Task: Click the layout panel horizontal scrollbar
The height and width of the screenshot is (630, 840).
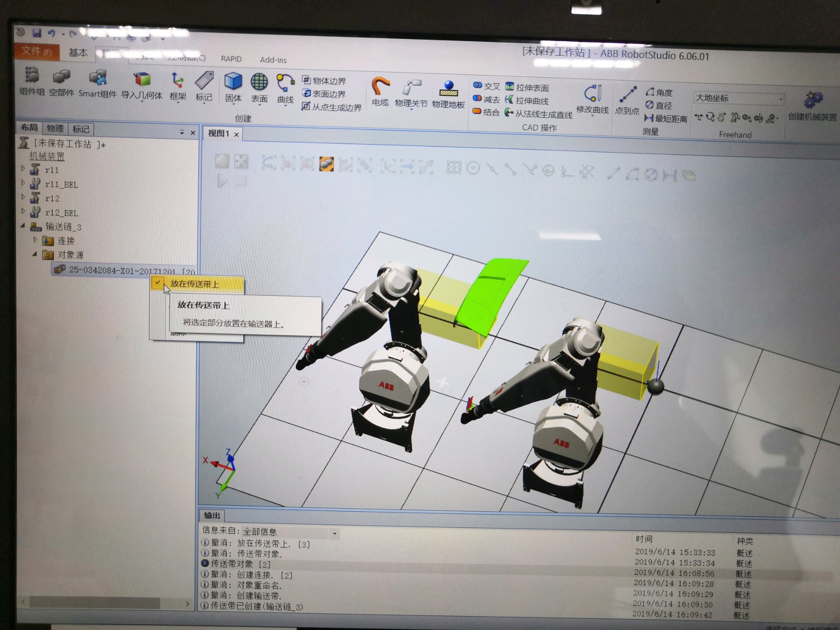Action: point(94,603)
